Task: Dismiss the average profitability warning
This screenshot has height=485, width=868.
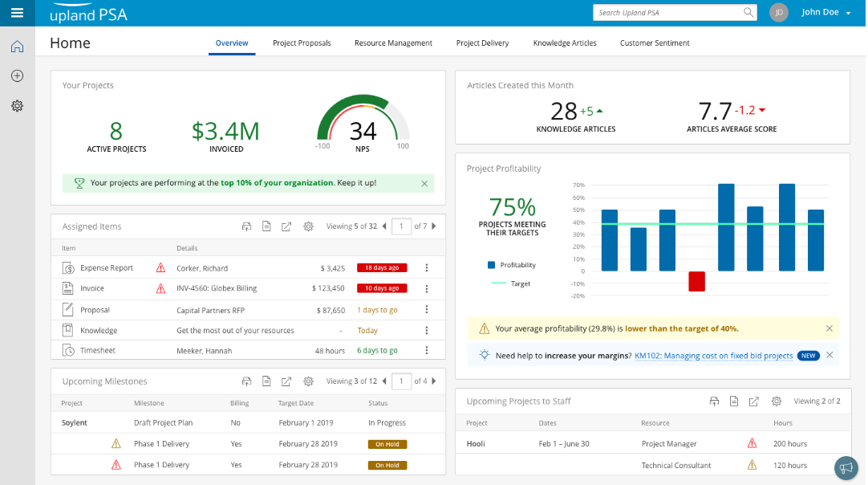Action: pyautogui.click(x=829, y=328)
